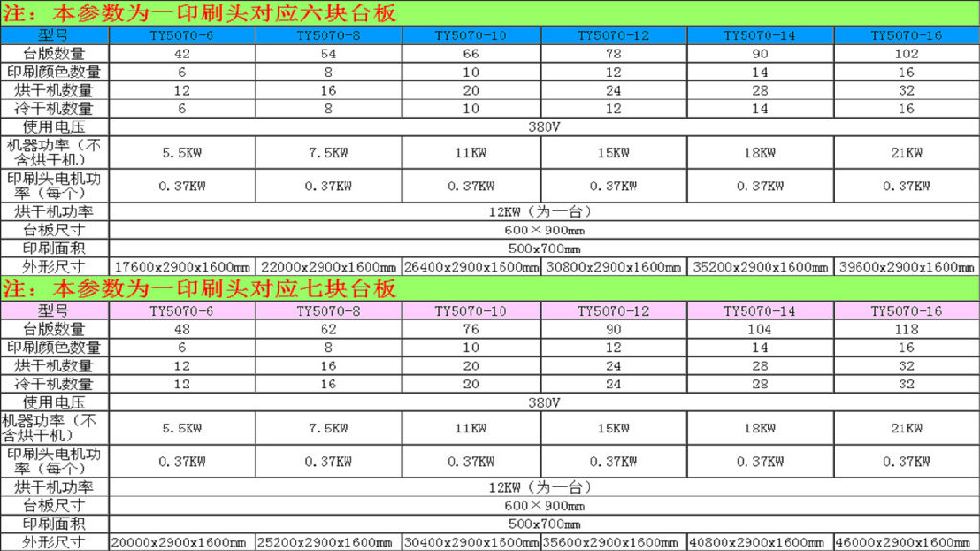
Task: Select the 20000x2900x1600mm dimension cell
Action: (182, 542)
